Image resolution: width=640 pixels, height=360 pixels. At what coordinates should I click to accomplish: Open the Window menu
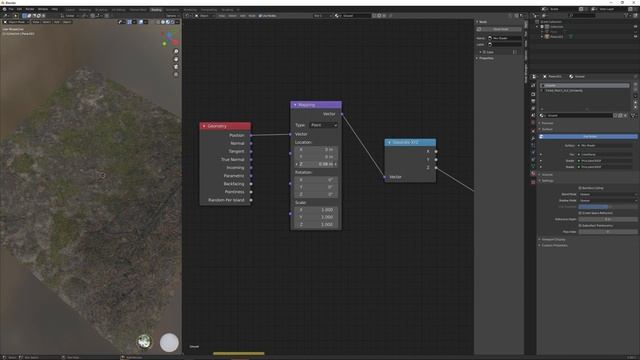tap(43, 9)
